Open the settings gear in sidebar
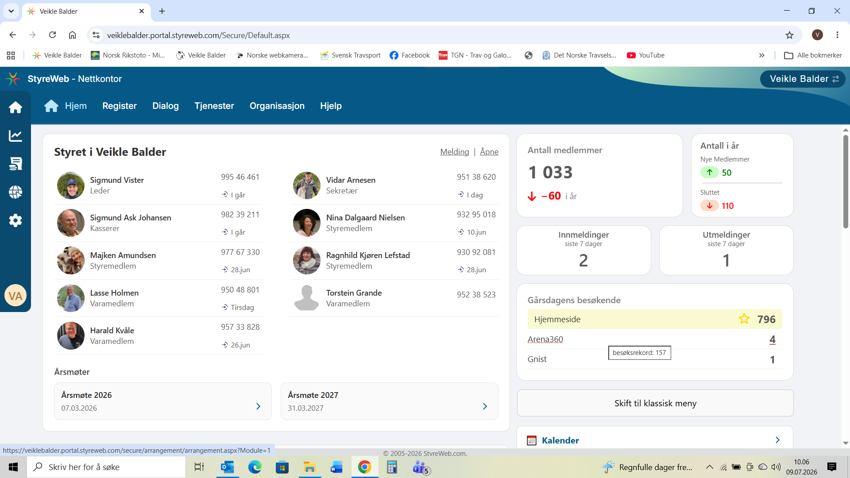 (x=15, y=220)
